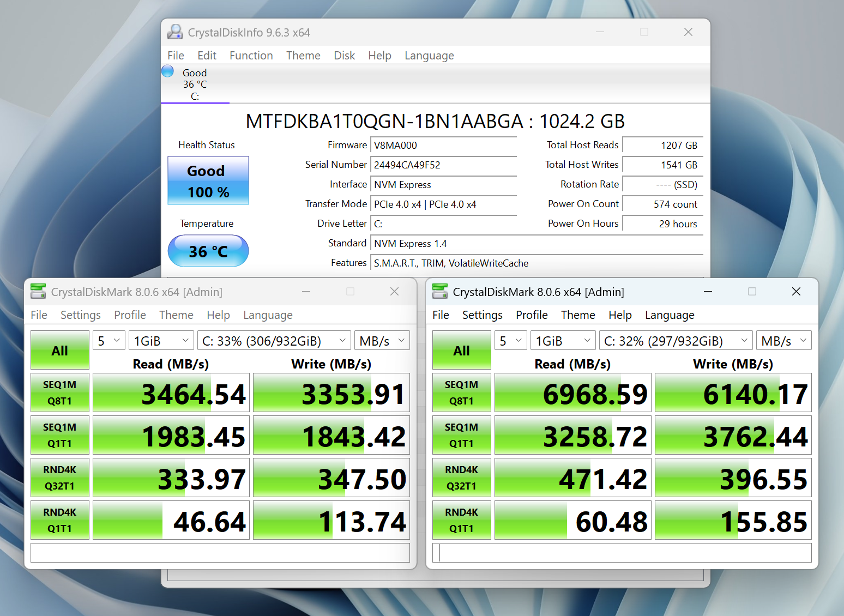Click the Features field listing S.M.A.R.T., TRIM
Image resolution: width=844 pixels, height=616 pixels.
coord(536,263)
